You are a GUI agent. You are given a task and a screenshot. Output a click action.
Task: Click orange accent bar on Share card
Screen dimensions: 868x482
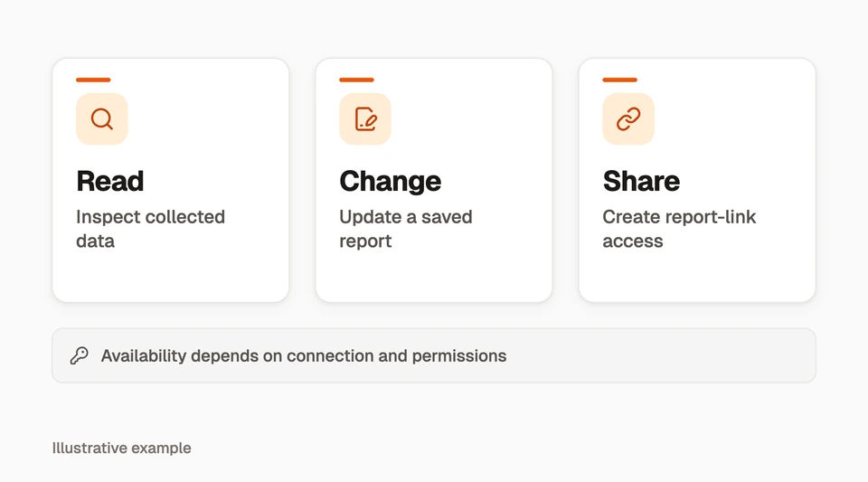[620, 80]
